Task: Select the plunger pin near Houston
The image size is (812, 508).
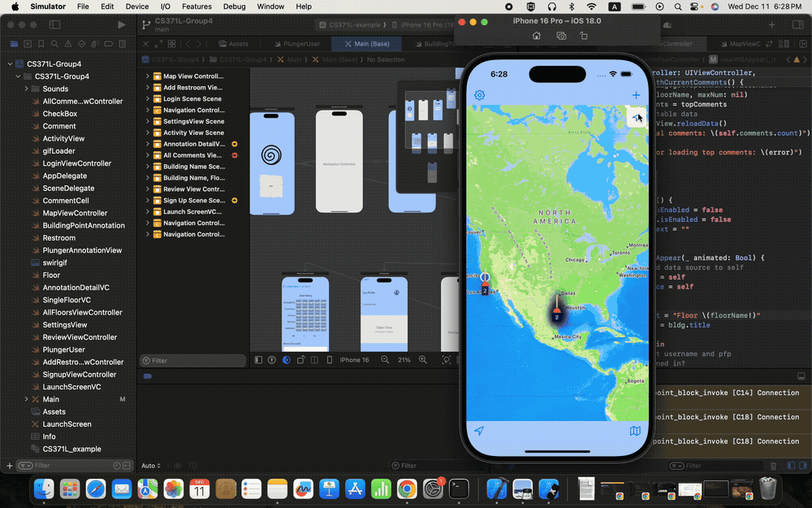Action: click(557, 310)
